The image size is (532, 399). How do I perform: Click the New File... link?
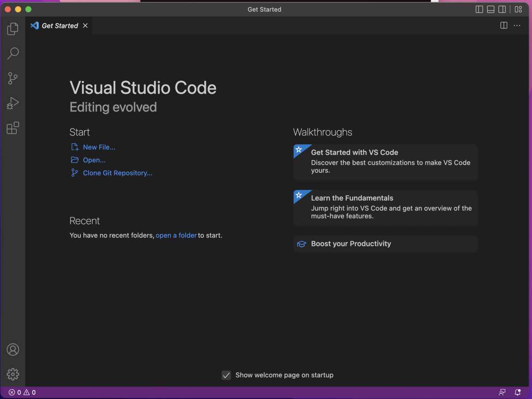click(99, 147)
